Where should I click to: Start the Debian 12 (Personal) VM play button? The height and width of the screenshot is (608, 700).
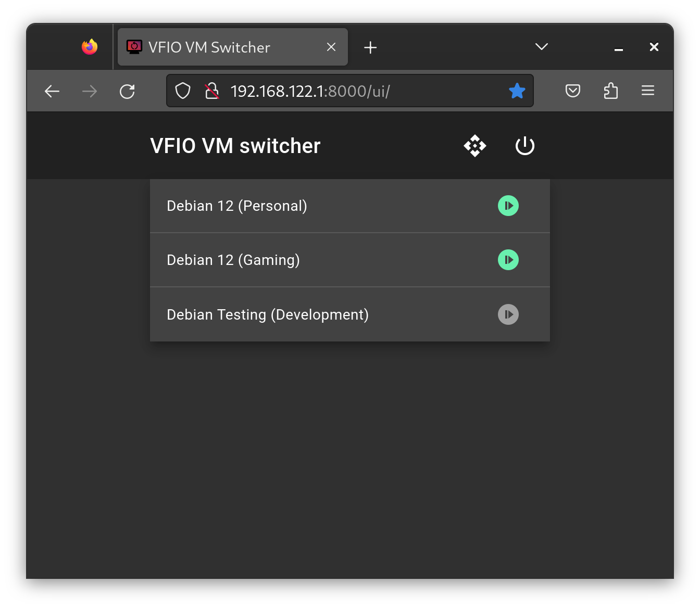pyautogui.click(x=508, y=206)
